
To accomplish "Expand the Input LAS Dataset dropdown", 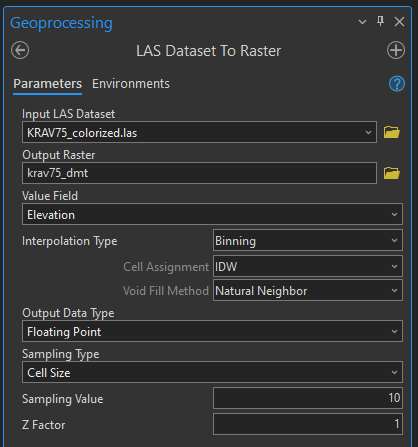I will pos(368,132).
